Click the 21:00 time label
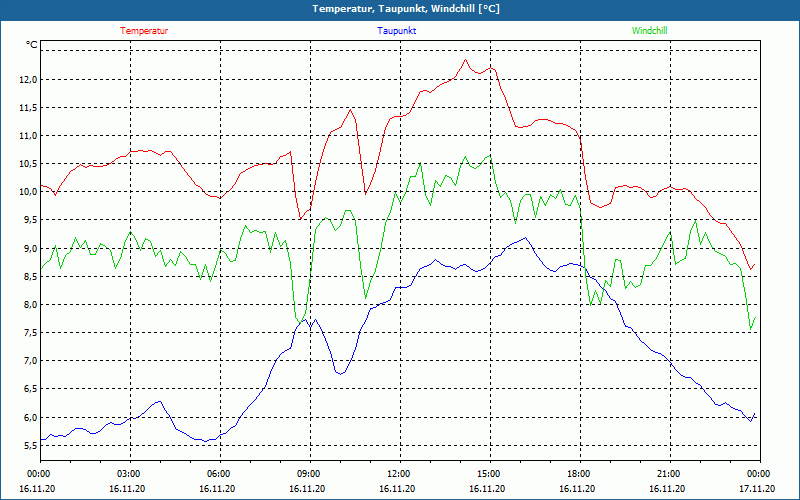The width and height of the screenshot is (800, 500). pos(670,473)
